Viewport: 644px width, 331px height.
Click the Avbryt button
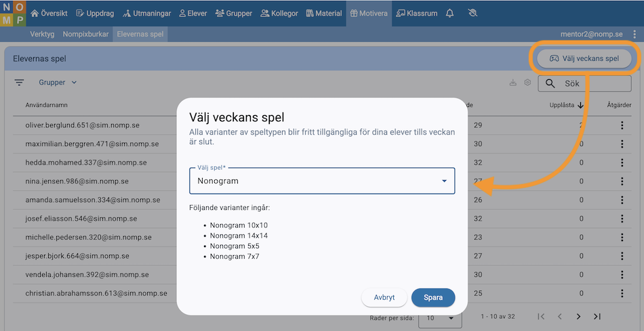(384, 298)
